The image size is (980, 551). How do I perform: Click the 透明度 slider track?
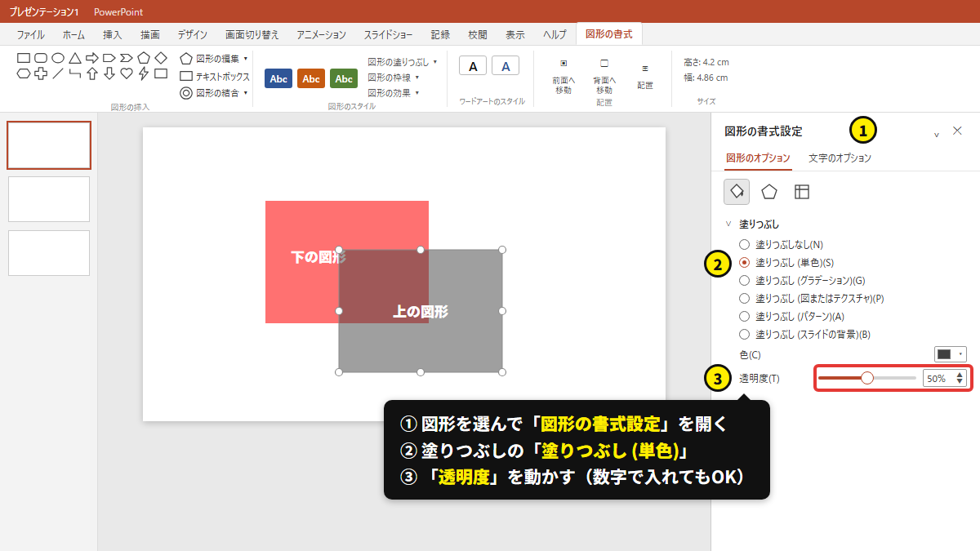click(x=866, y=378)
